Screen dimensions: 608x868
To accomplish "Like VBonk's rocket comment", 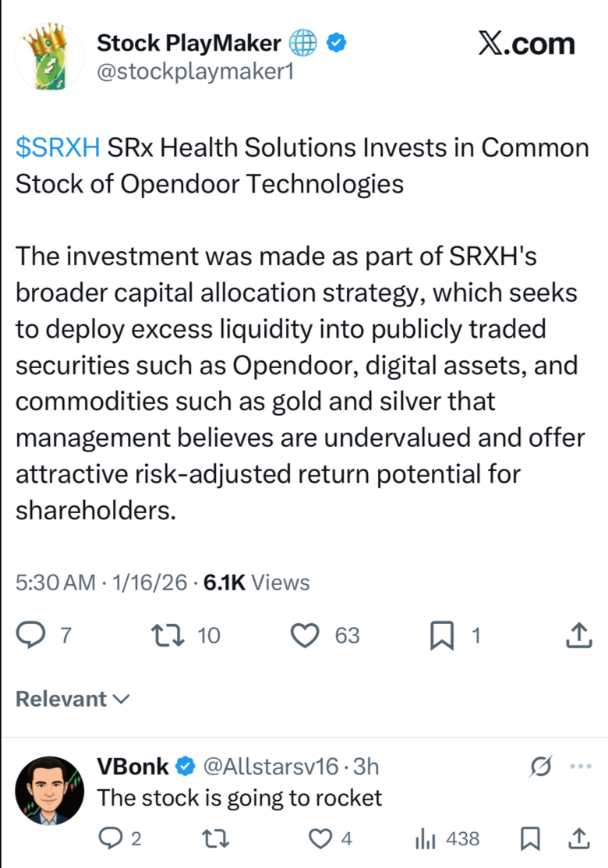I will pyautogui.click(x=320, y=838).
